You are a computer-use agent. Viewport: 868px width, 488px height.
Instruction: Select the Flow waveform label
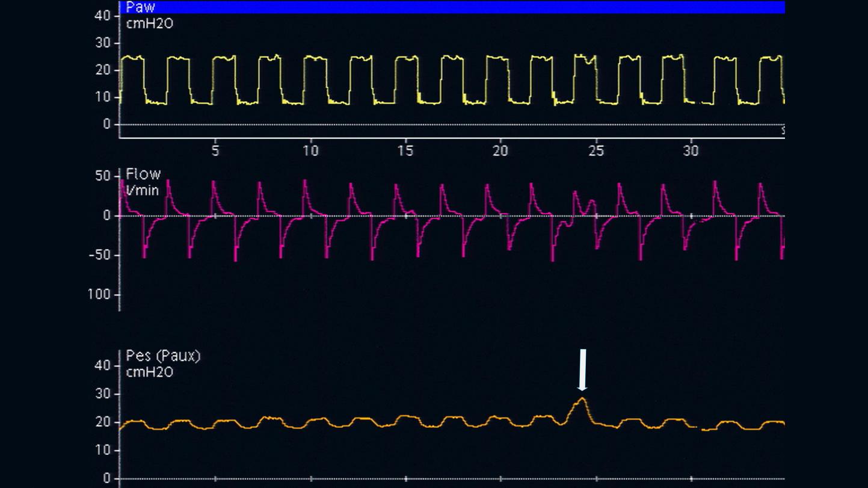click(143, 175)
